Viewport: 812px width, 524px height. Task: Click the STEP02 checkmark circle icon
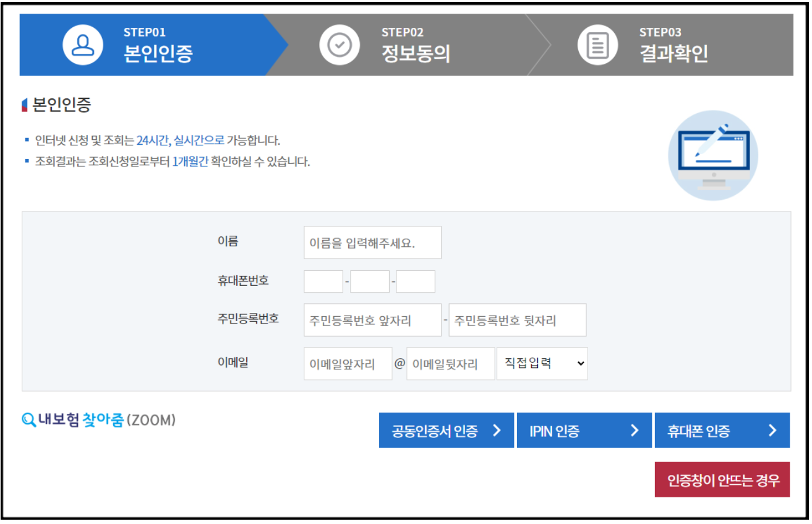340,44
